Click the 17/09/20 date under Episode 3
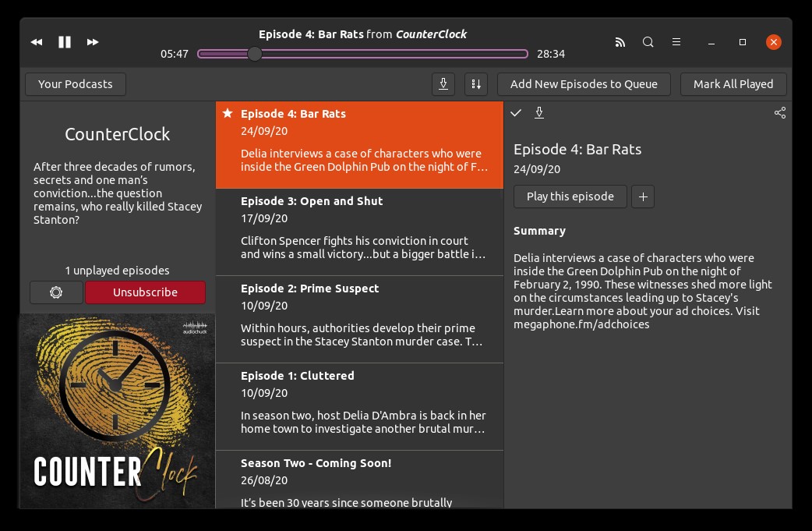 [264, 218]
